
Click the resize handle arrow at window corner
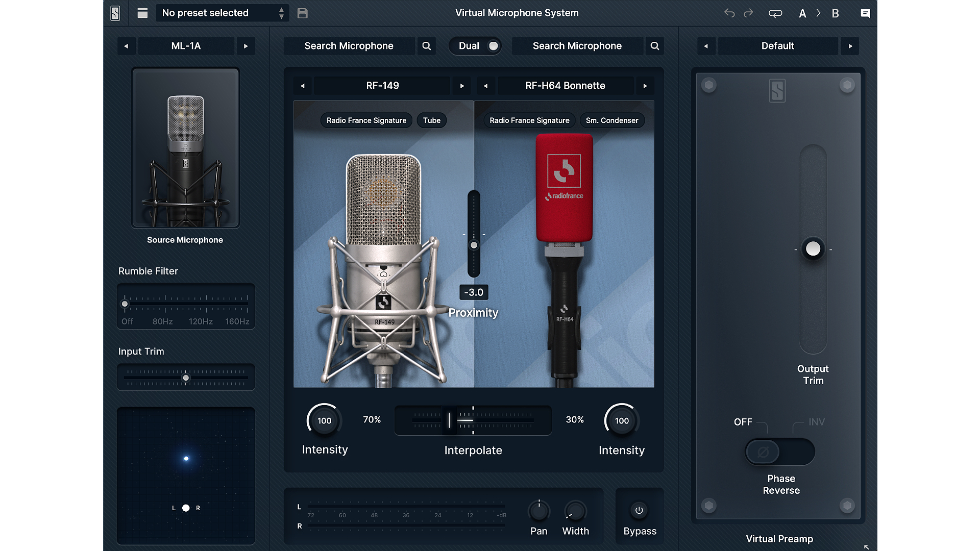point(866,547)
